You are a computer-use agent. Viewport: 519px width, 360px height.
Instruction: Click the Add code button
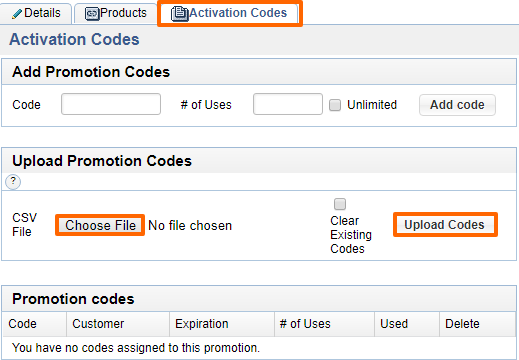(457, 105)
